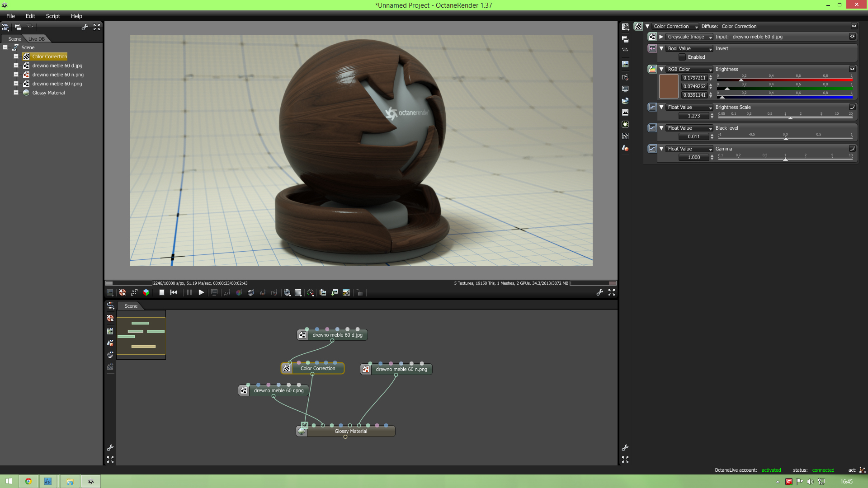Collapse the Gamma Float Value triangle

click(x=661, y=149)
